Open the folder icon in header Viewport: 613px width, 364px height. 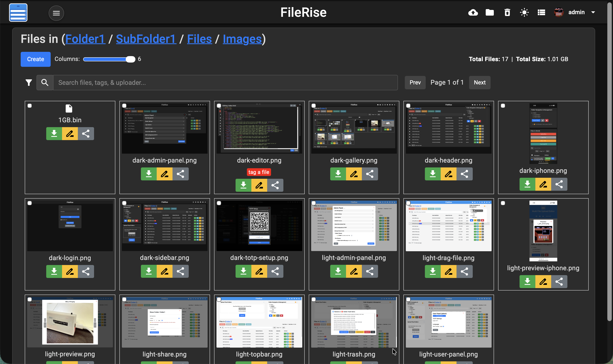490,12
